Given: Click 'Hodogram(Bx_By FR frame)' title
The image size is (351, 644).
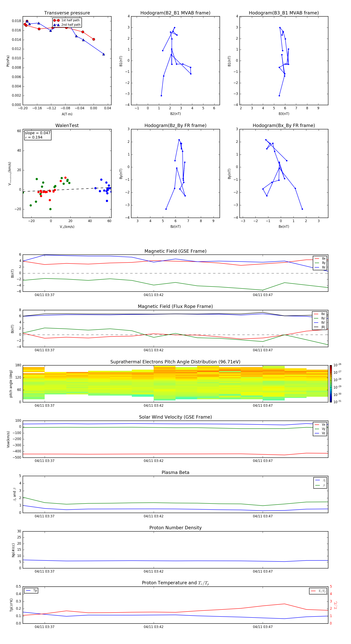Looking at the screenshot, I should [x=284, y=125].
